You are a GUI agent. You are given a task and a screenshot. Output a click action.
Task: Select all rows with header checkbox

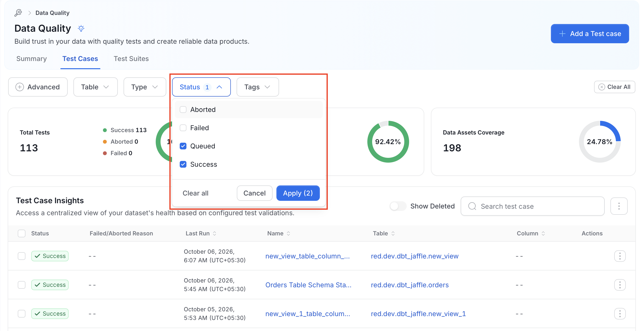(x=22, y=233)
